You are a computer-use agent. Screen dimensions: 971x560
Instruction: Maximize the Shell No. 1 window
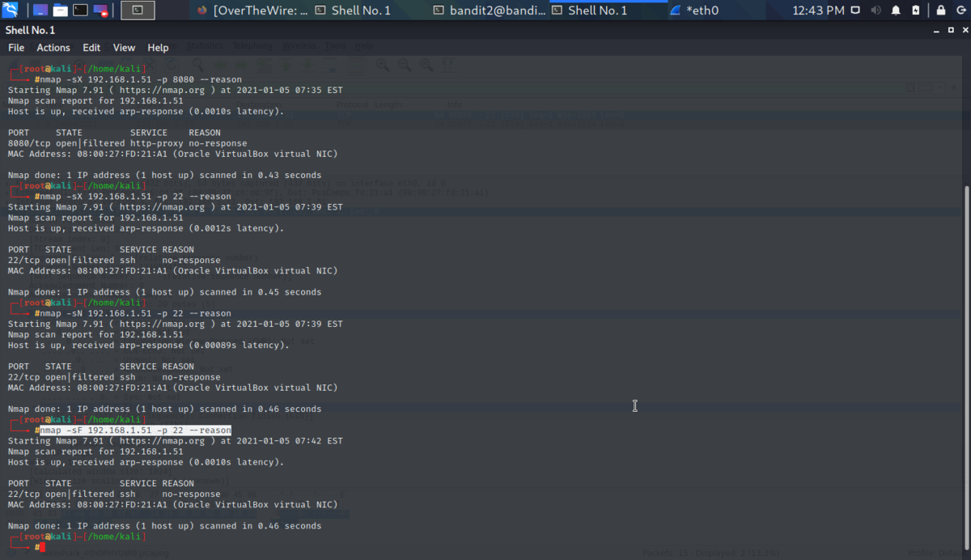point(949,30)
